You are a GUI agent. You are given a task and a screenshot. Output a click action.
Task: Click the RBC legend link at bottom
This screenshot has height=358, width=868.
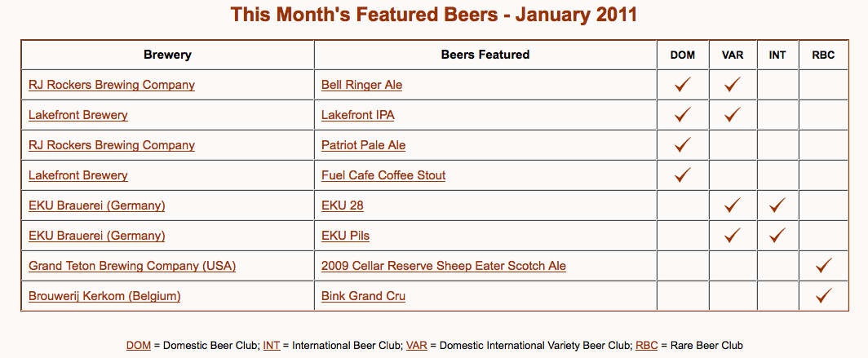point(646,346)
